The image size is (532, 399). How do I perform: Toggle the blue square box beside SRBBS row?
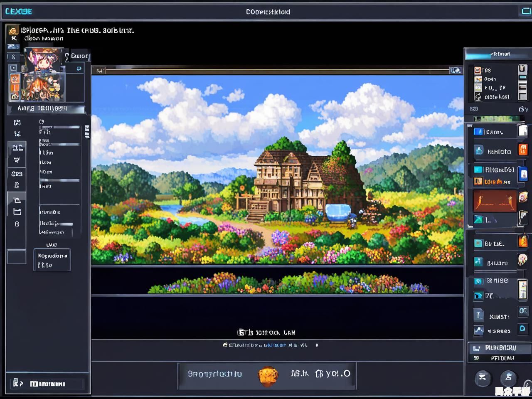522,329
